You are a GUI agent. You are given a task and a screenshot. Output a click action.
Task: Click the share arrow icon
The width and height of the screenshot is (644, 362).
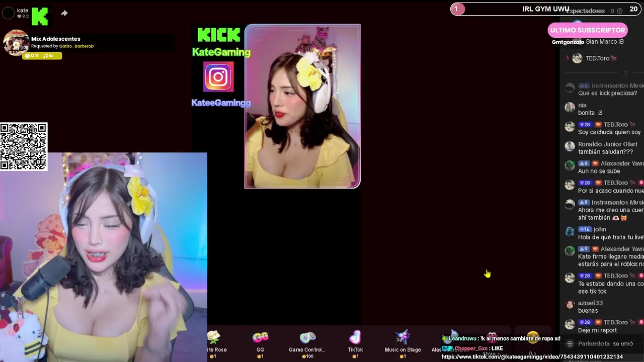click(64, 13)
